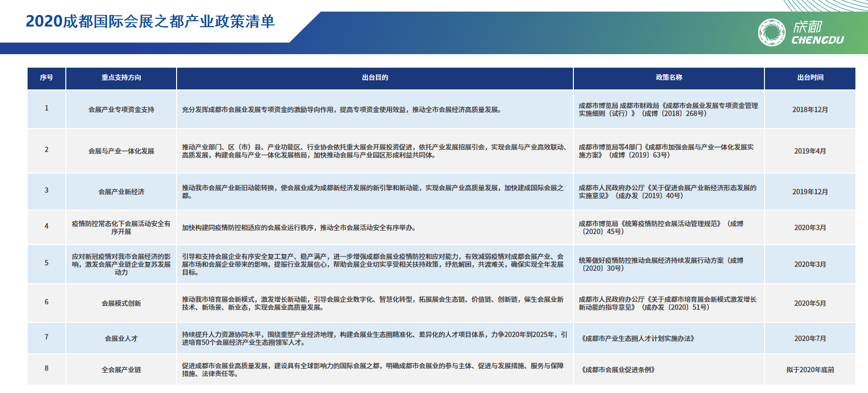
Task: Click sequence number 2 cell
Action: coord(46,150)
